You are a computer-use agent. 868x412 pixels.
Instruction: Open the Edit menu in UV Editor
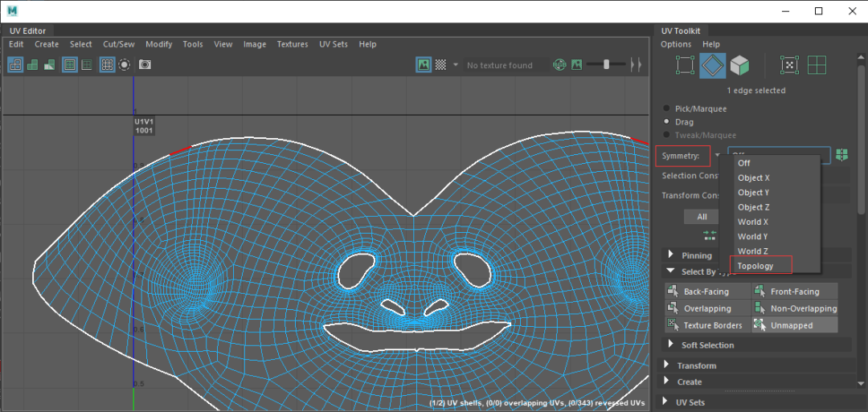pos(16,44)
